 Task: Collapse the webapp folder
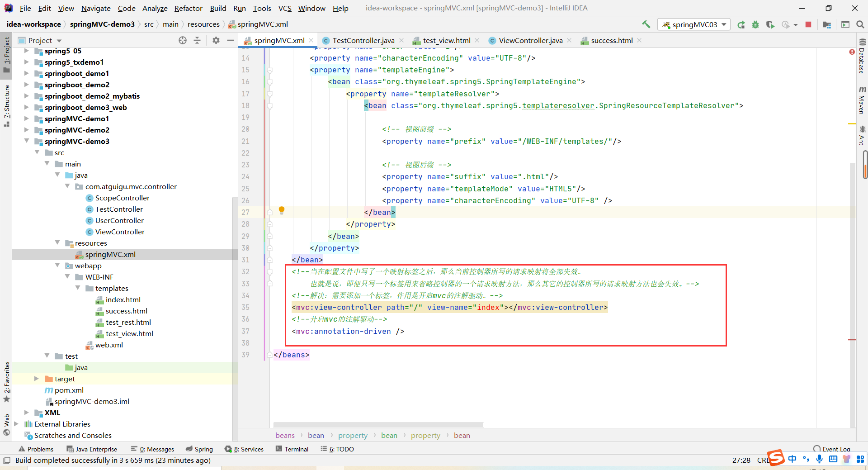pyautogui.click(x=57, y=266)
